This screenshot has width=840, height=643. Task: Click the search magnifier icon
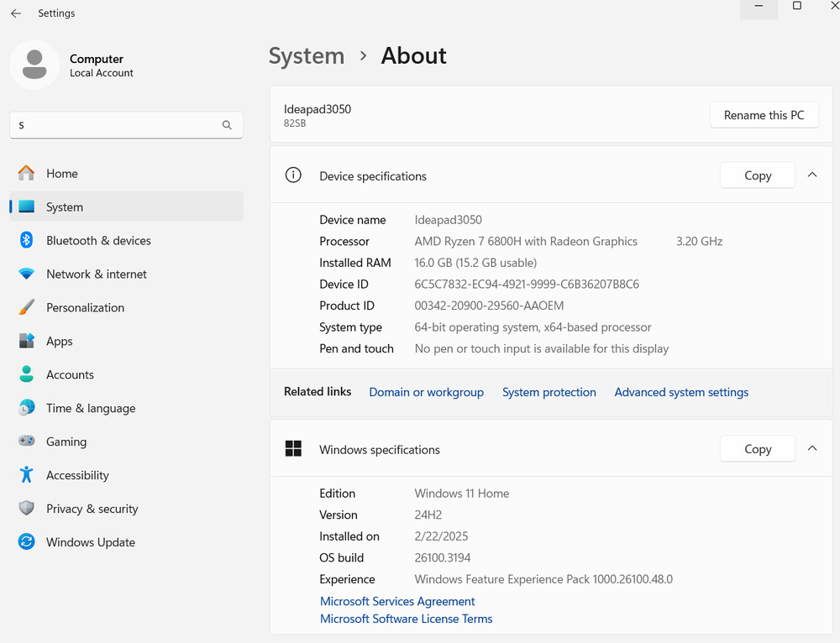tap(227, 125)
